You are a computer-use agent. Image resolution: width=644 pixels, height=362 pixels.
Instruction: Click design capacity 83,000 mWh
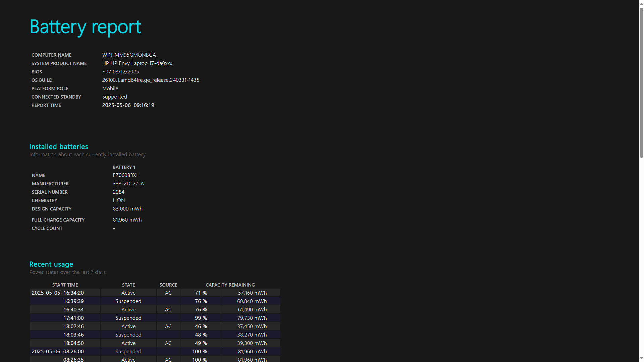click(x=127, y=209)
